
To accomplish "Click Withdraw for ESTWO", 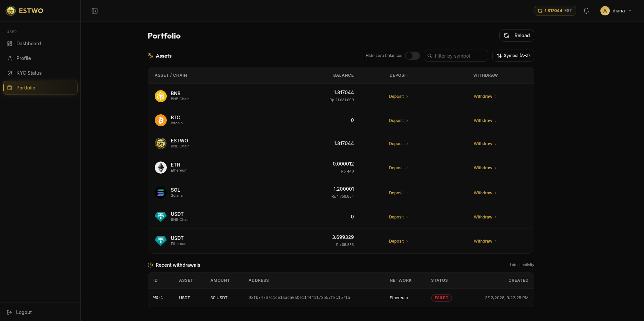I will (485, 144).
